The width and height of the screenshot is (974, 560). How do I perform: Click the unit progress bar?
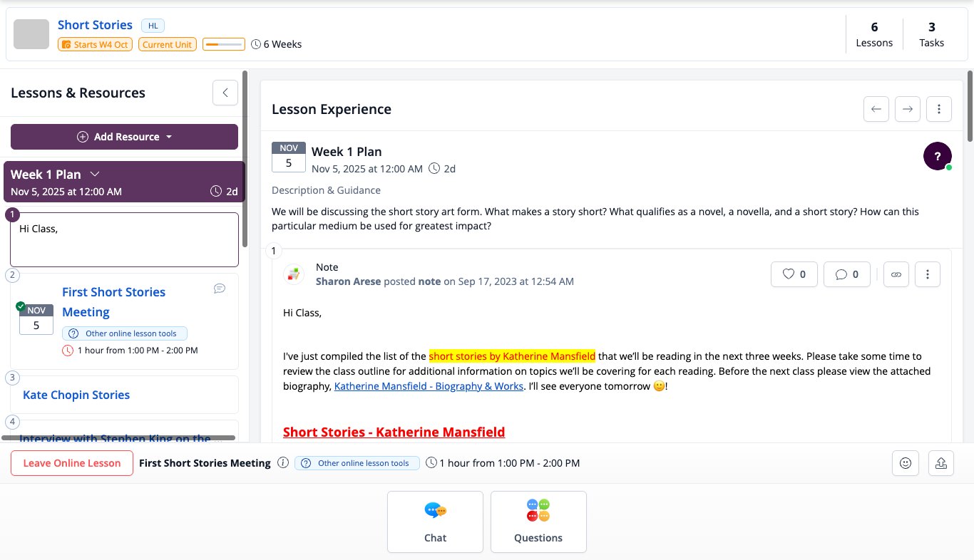coord(224,44)
